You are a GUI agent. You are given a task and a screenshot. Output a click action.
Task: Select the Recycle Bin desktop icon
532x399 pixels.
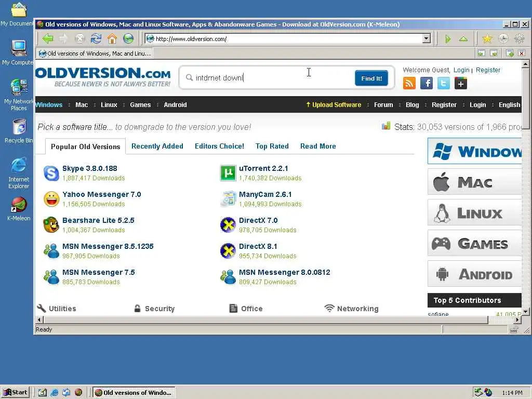[x=19, y=131]
